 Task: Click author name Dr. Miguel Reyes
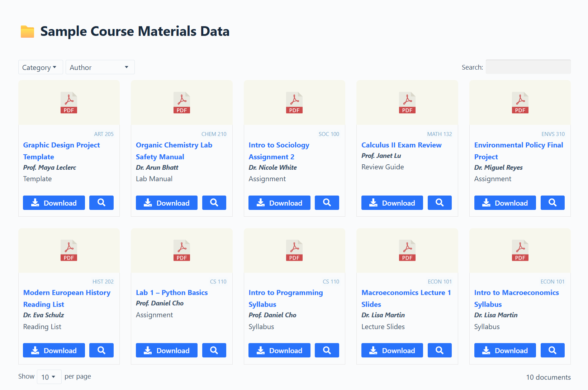(498, 168)
